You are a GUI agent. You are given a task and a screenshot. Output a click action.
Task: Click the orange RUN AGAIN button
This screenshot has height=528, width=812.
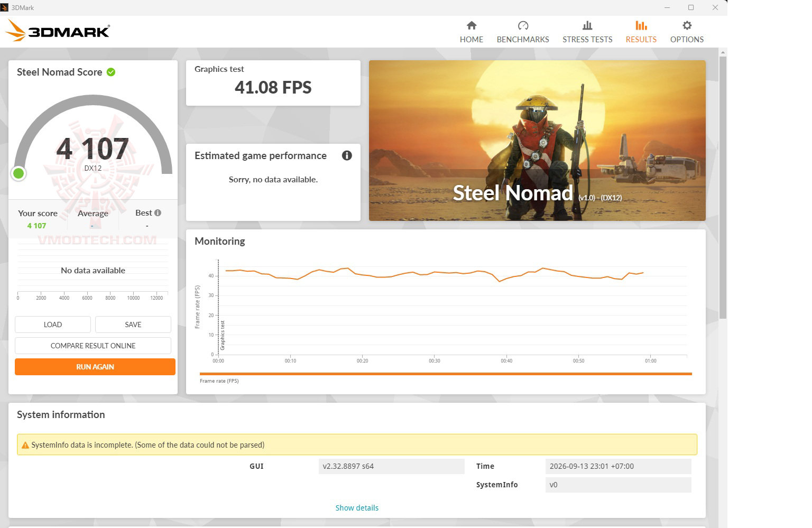tap(95, 367)
